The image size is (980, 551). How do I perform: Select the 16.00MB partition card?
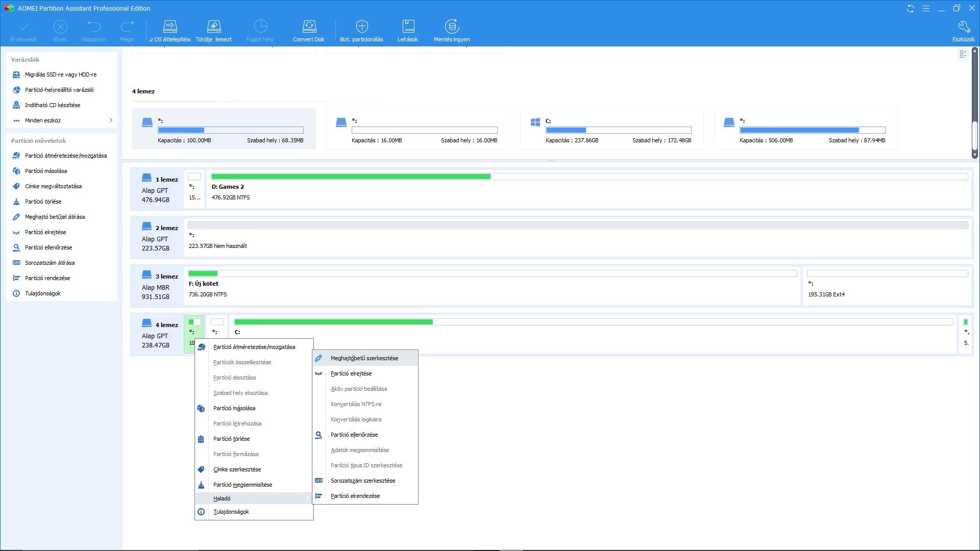tap(418, 129)
